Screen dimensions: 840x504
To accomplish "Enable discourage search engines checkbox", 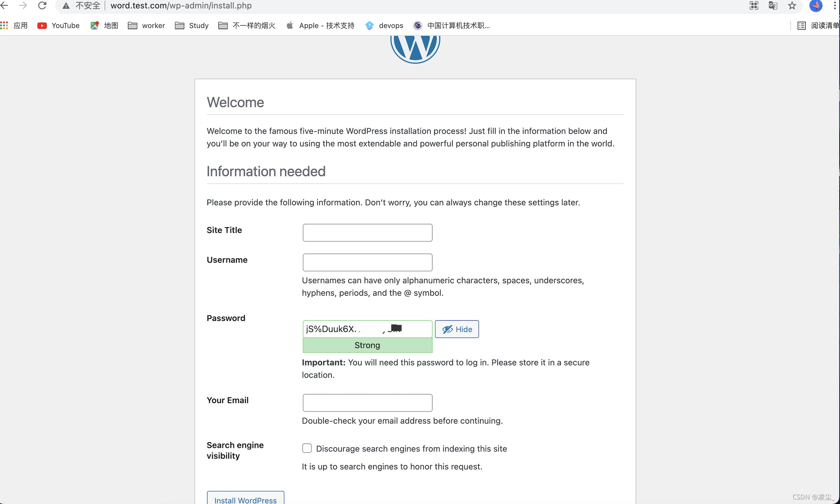I will pyautogui.click(x=307, y=448).
